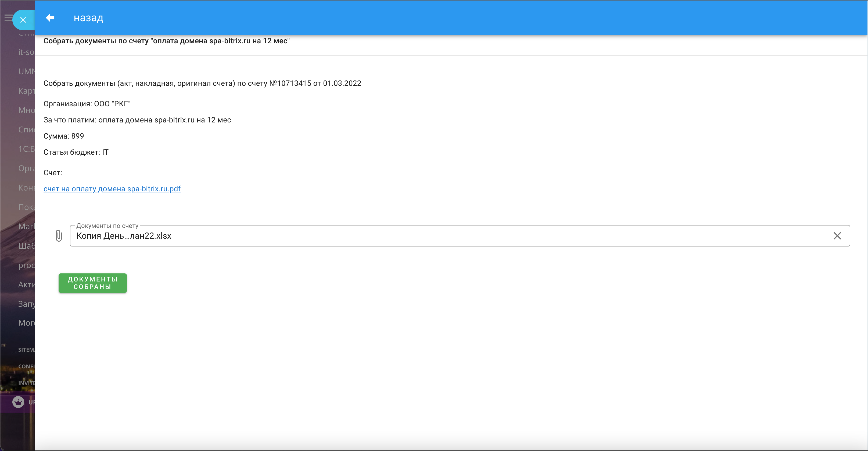This screenshot has width=868, height=451.
Task: Open the proc item in left menu
Action: 26,265
